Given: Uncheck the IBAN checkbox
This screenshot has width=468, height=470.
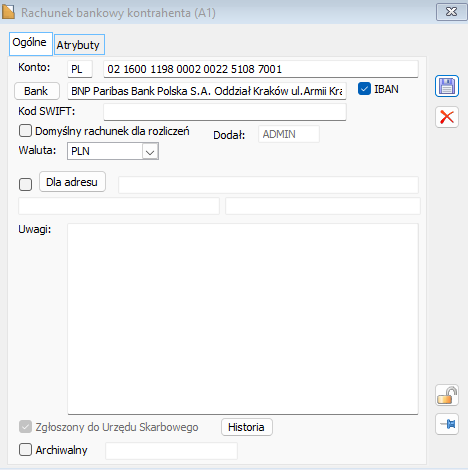Looking at the screenshot, I should (x=364, y=89).
